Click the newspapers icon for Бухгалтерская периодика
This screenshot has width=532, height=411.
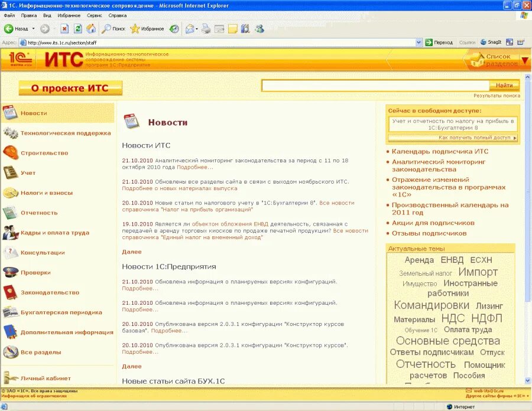coord(10,312)
